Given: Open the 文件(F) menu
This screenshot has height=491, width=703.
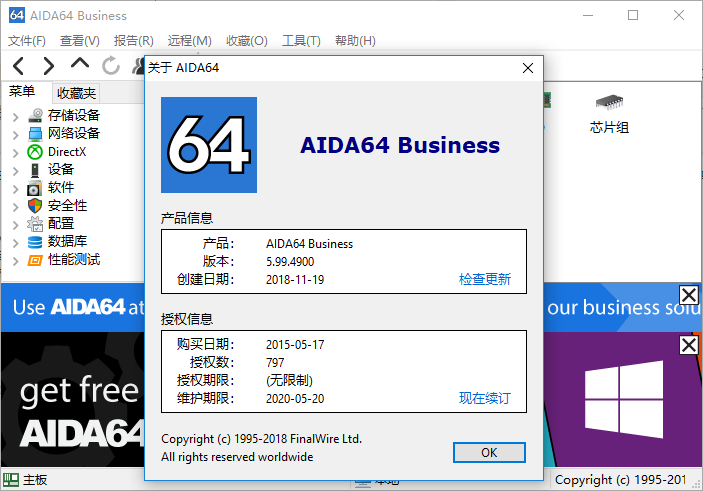Looking at the screenshot, I should coord(27,41).
